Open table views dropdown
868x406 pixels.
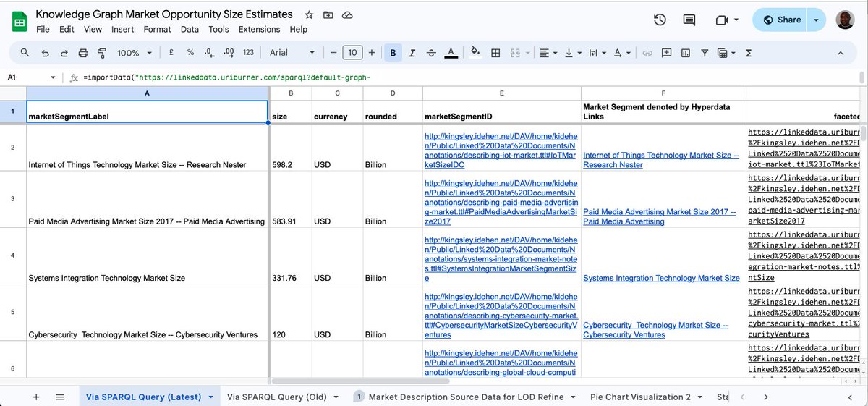coord(726,53)
